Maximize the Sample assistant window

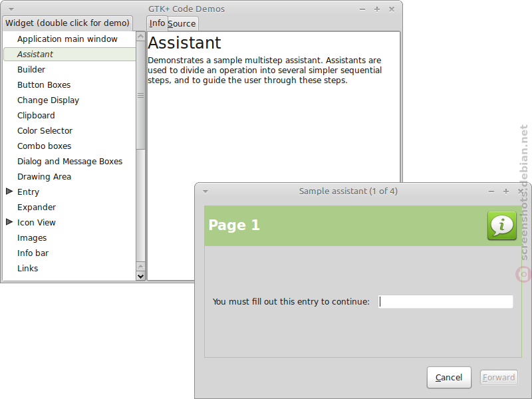[x=506, y=192]
